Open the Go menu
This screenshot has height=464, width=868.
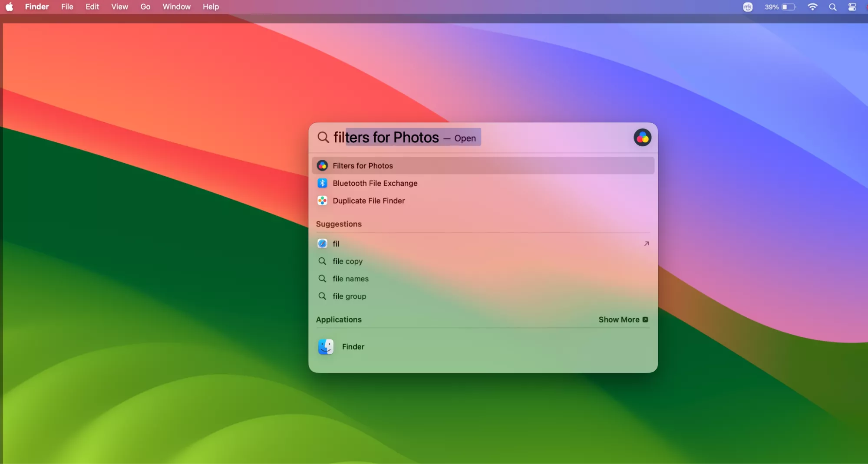[145, 7]
